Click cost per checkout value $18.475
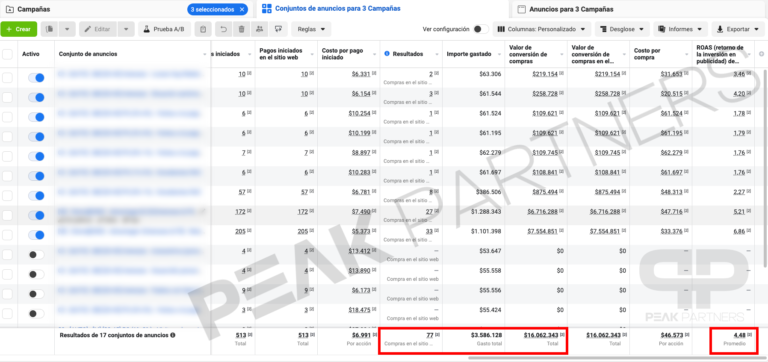The image size is (768, 362). [359, 310]
